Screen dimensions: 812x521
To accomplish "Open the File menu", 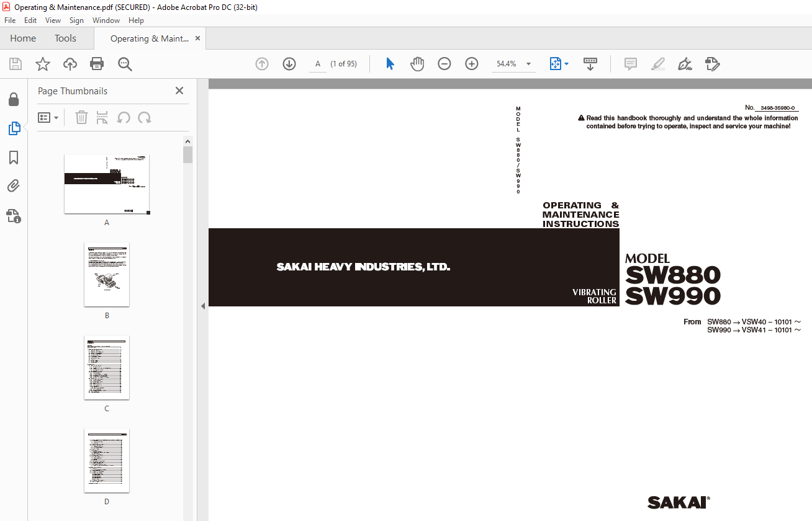I will point(10,20).
